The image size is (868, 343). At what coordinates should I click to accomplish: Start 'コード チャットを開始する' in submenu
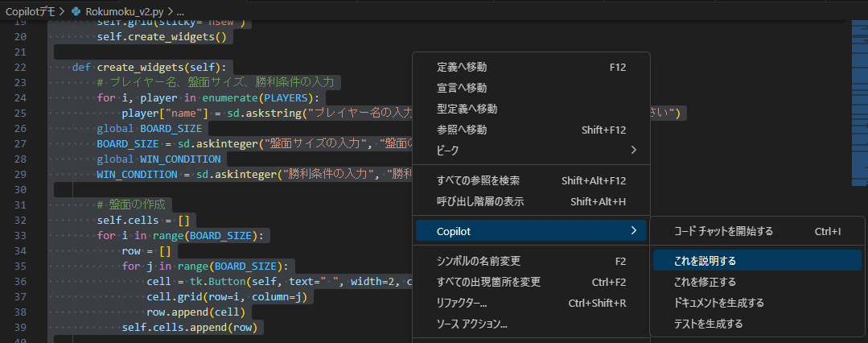click(x=723, y=231)
